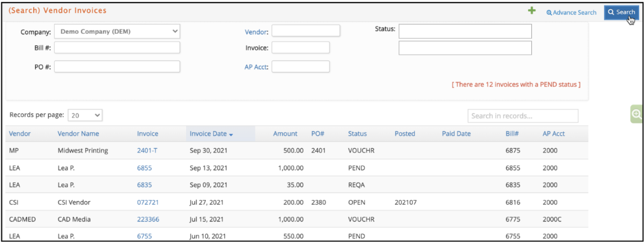Click the Jul 27, 2021 invoice date
This screenshot has width=644, height=243.
click(x=207, y=202)
